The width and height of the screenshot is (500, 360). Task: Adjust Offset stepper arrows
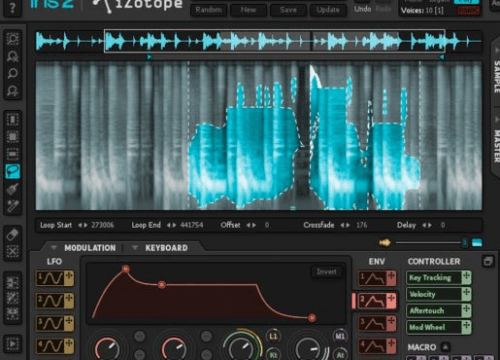tap(251, 225)
